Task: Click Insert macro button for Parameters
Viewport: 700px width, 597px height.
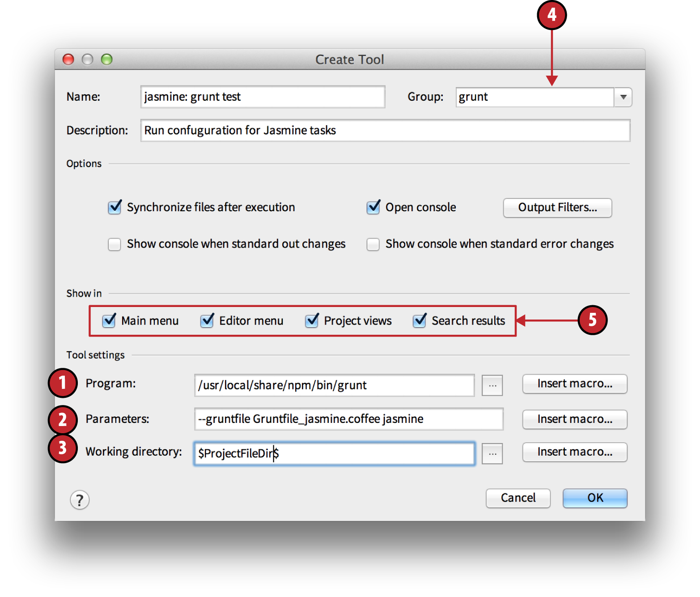Action: coord(575,419)
